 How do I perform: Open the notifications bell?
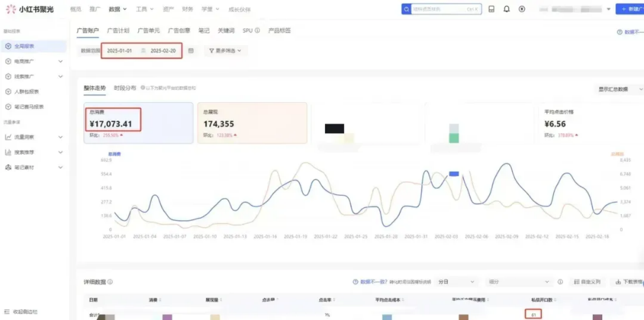507,9
